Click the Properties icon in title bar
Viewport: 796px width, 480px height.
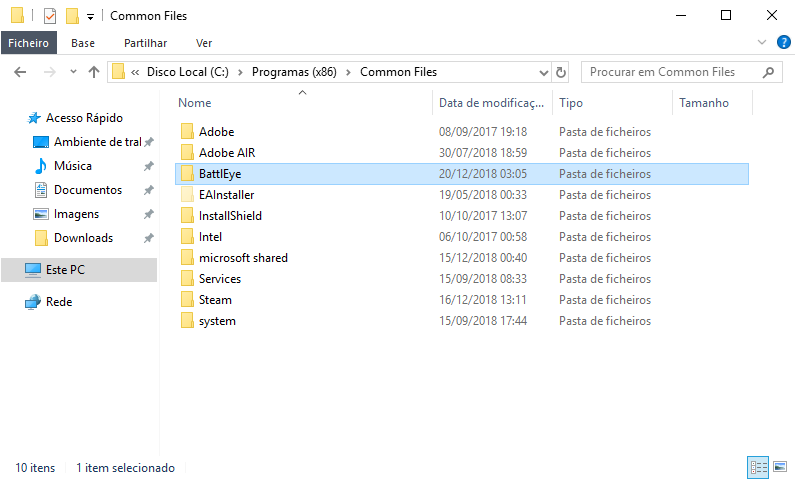point(49,16)
